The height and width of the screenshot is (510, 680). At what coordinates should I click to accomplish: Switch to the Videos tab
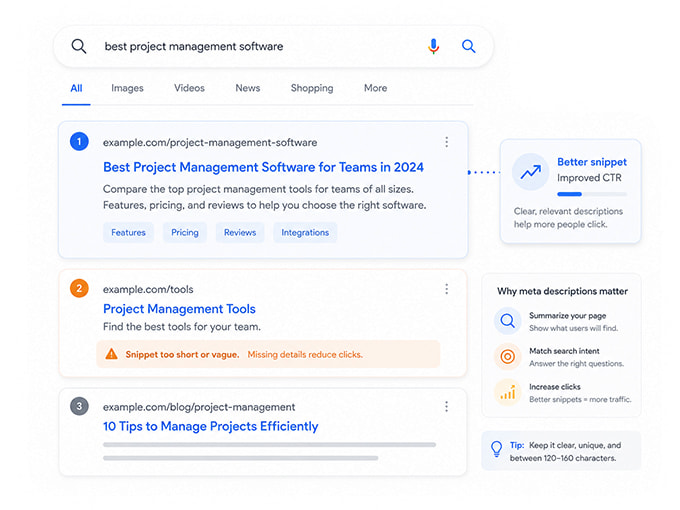coord(189,88)
